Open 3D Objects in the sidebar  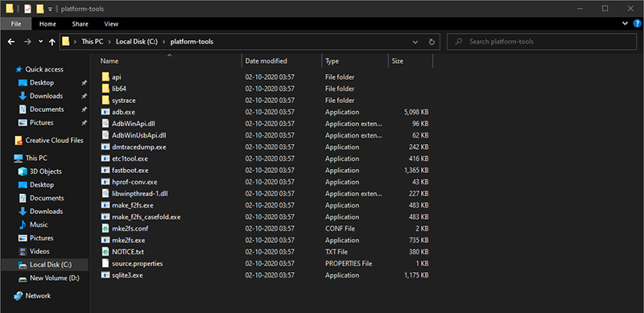tap(45, 171)
